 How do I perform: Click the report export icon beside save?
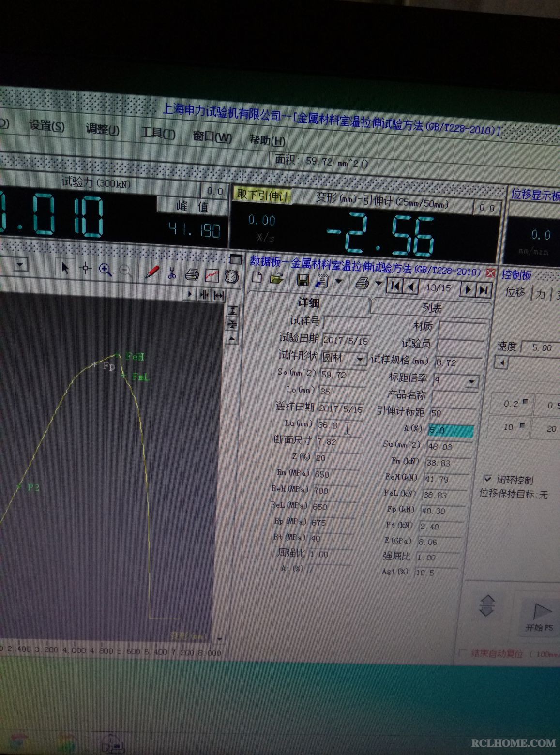[321, 281]
